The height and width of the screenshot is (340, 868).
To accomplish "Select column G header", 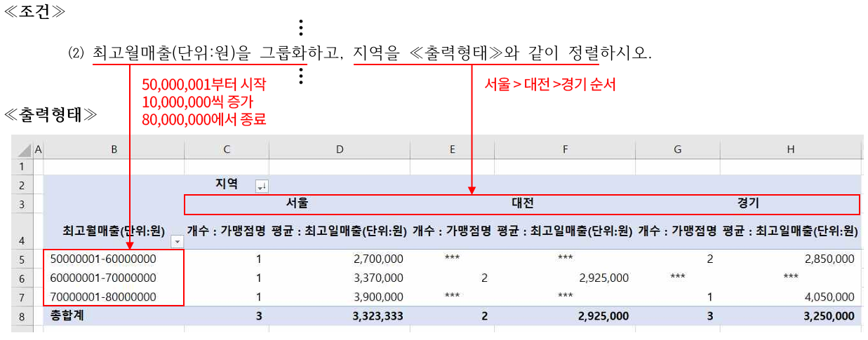I will 678,150.
